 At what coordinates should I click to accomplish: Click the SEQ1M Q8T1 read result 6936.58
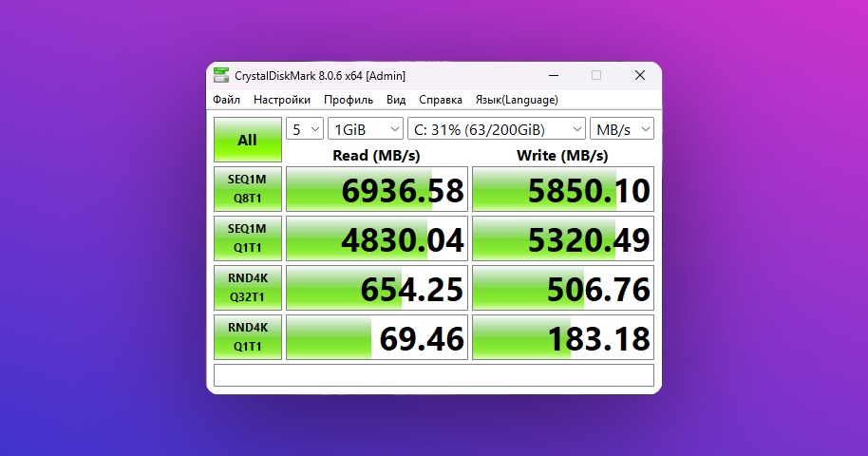(x=377, y=189)
